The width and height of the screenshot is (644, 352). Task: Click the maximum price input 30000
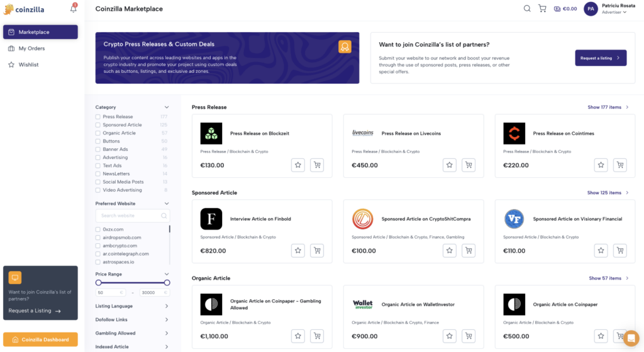click(155, 292)
